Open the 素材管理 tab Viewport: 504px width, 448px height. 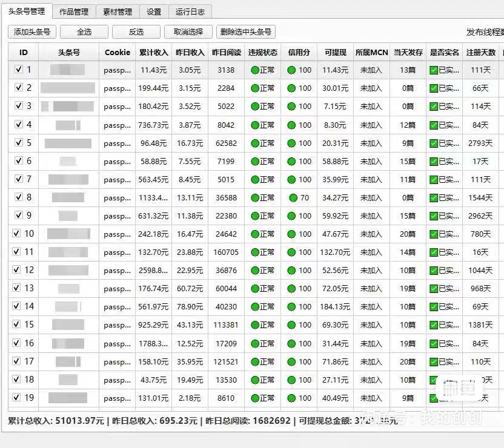(x=118, y=12)
